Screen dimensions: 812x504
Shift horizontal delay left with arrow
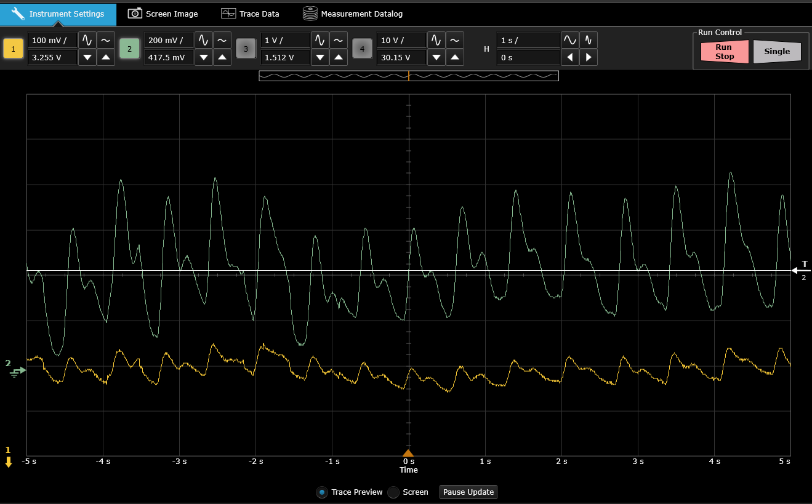[x=570, y=58]
